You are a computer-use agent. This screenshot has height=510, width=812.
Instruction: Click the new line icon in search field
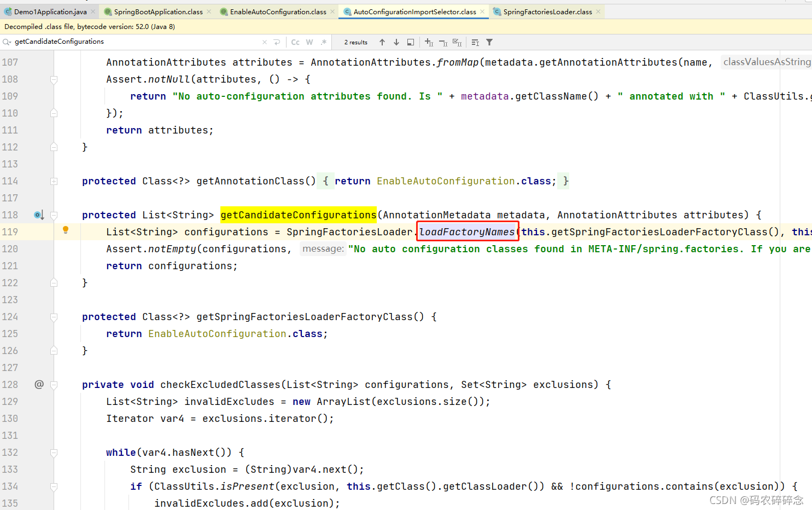(277, 42)
